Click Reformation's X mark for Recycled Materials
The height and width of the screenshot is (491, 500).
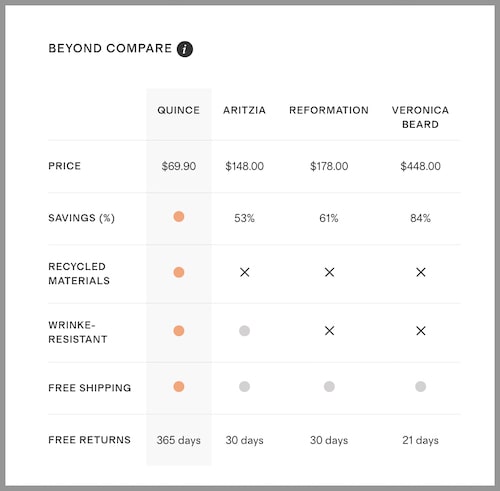pos(329,272)
